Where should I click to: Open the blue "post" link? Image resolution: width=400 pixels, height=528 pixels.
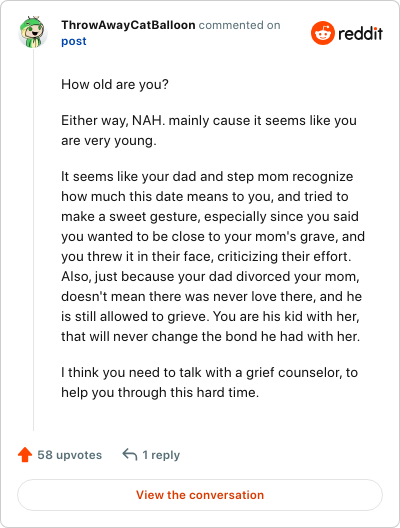tap(74, 41)
